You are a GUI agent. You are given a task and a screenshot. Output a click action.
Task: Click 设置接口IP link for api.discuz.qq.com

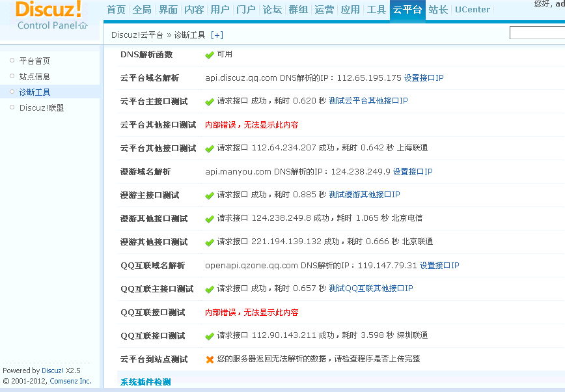[424, 78]
